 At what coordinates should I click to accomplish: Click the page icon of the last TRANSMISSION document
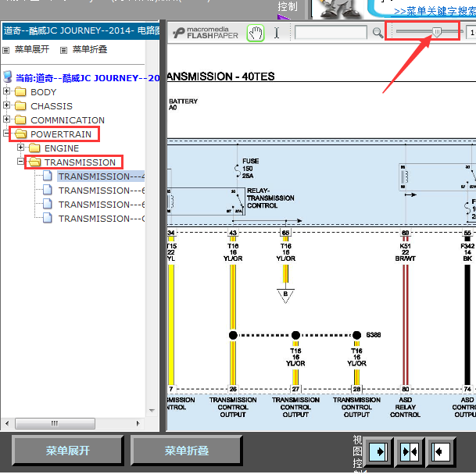48,218
